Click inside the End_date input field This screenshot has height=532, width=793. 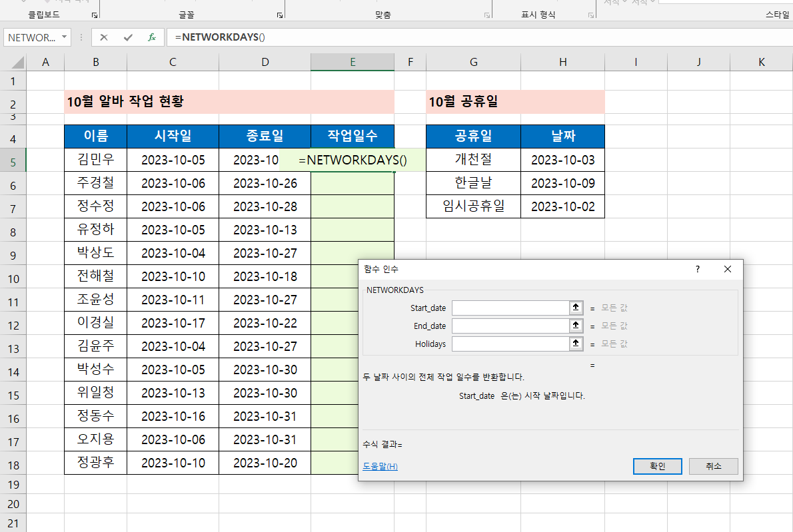coord(511,326)
